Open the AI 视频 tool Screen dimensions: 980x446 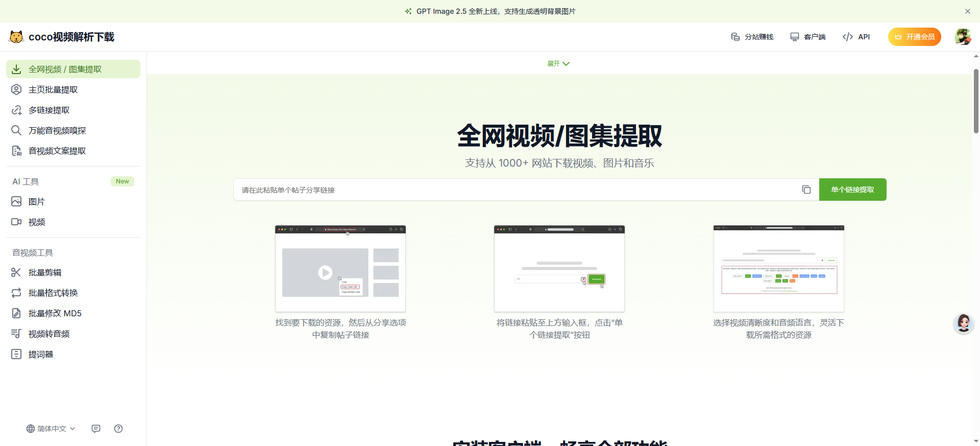tap(73, 222)
